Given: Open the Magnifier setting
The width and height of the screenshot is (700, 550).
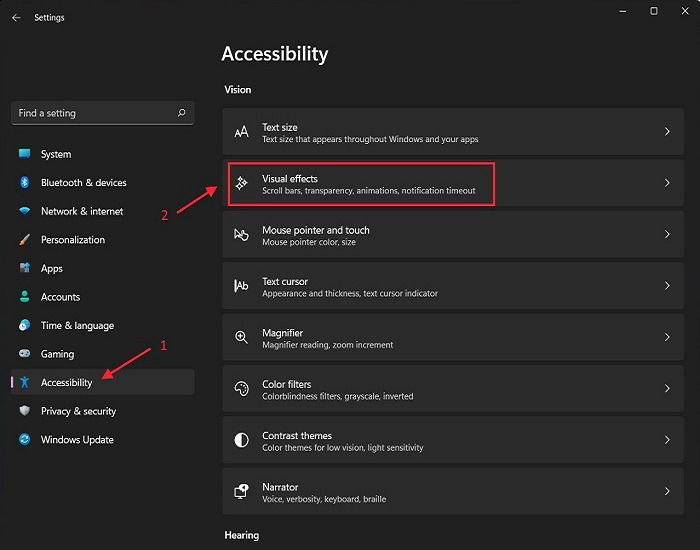Looking at the screenshot, I should point(453,337).
